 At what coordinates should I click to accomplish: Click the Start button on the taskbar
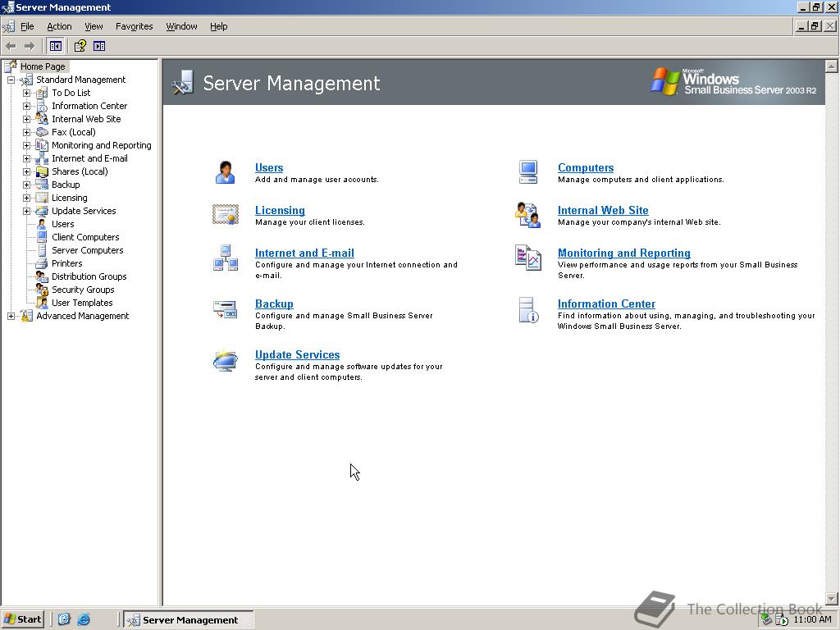pos(22,619)
